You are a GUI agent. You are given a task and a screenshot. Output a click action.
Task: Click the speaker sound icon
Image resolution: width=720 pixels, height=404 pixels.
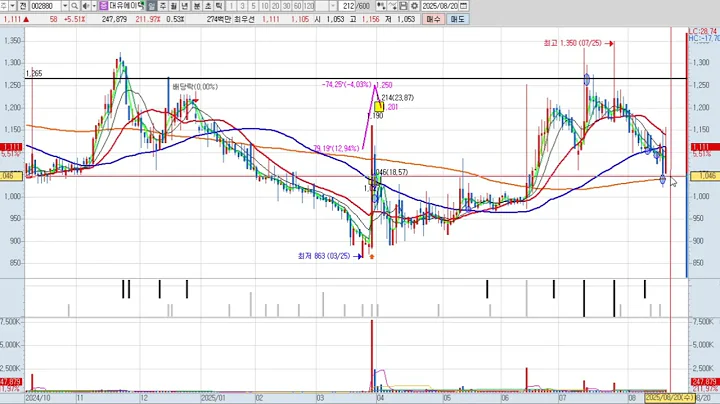(x=86, y=6)
